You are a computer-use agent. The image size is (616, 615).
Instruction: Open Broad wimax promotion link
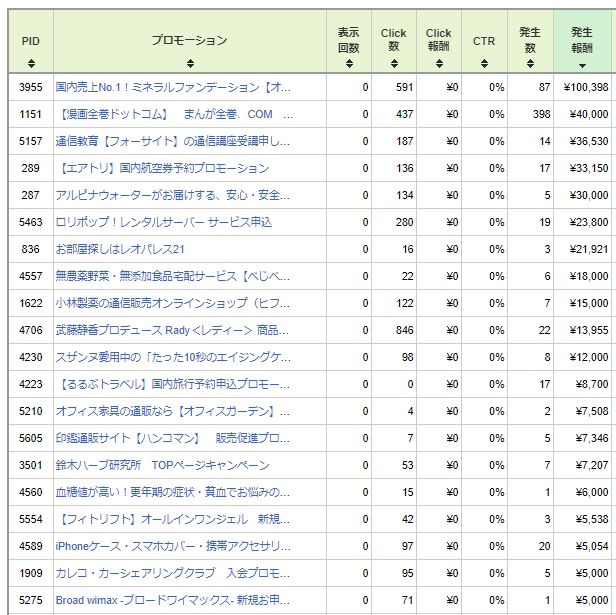172,600
